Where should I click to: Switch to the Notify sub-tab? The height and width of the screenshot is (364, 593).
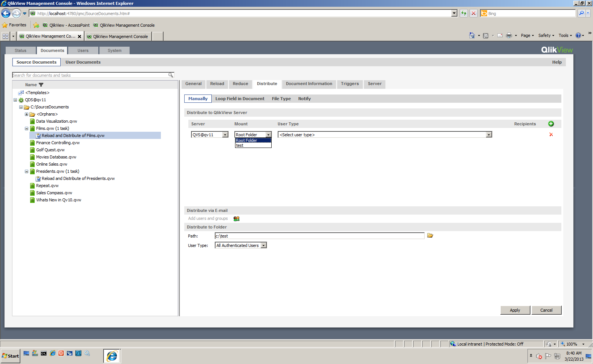pos(304,99)
